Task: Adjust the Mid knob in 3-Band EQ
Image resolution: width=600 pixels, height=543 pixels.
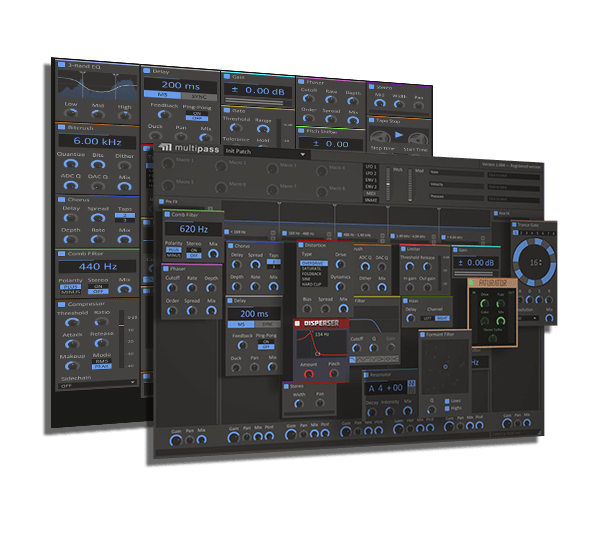Action: click(x=98, y=114)
